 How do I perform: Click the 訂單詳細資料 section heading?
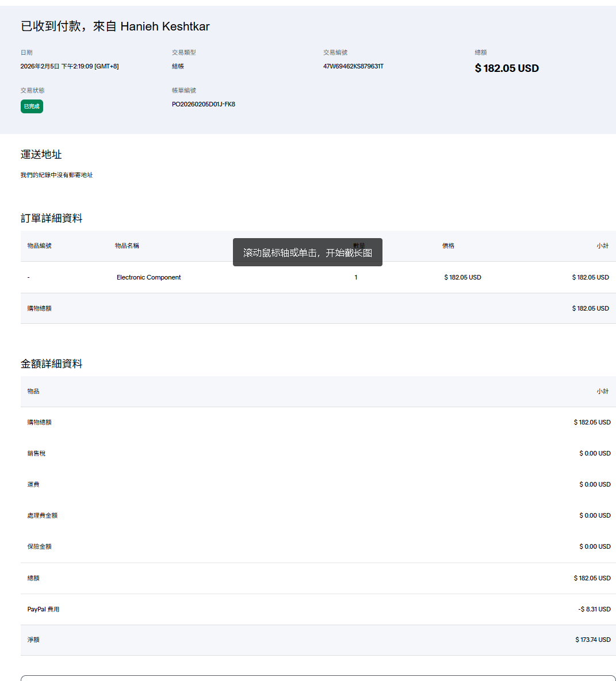51,218
